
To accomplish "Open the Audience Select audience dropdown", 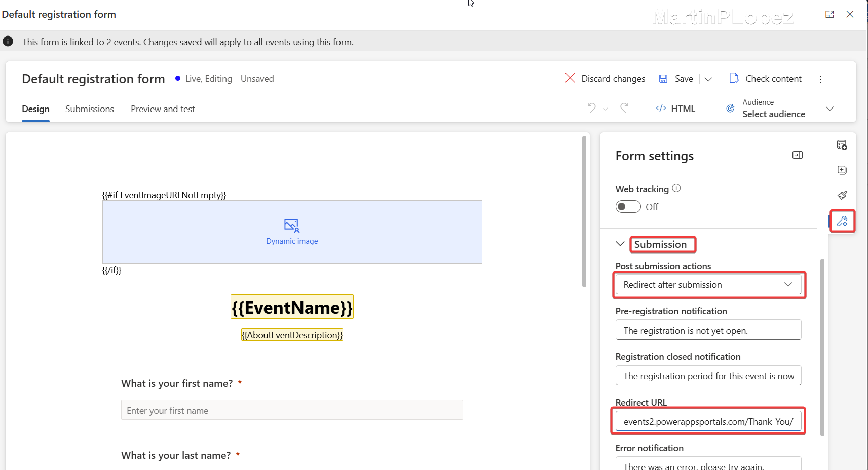I will pos(830,109).
